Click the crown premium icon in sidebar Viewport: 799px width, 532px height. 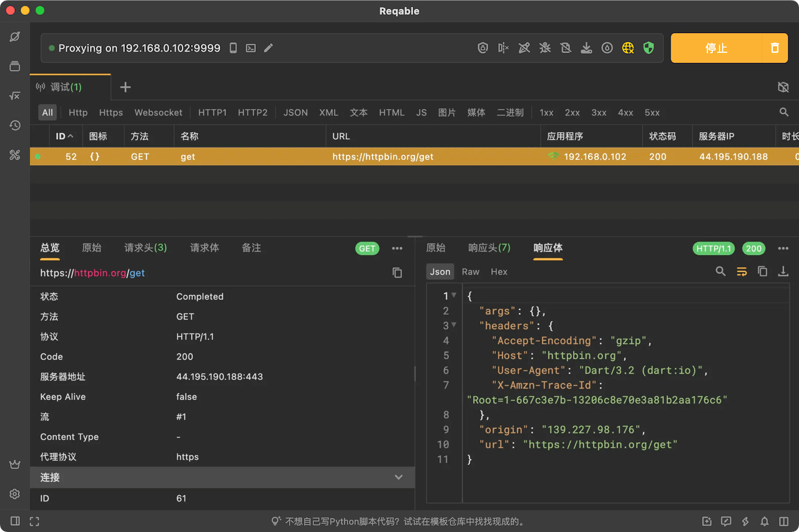pos(15,465)
